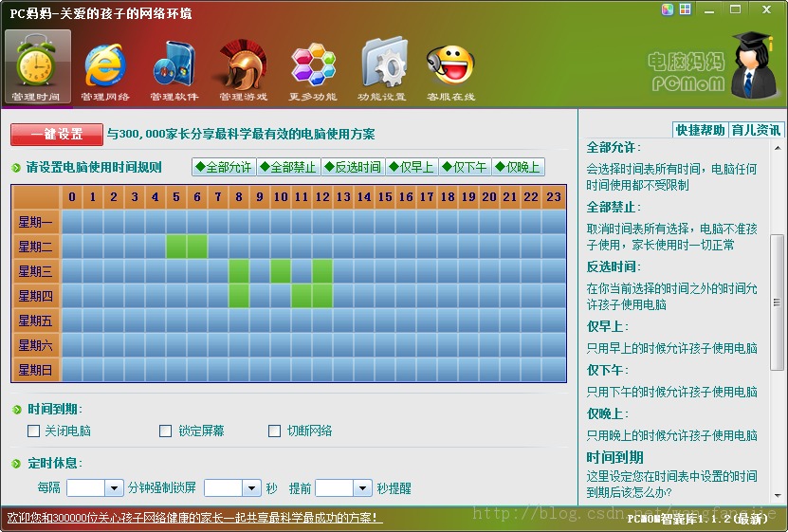
Task: Toggle 星期三 hour 8 time cell
Action: point(239,271)
